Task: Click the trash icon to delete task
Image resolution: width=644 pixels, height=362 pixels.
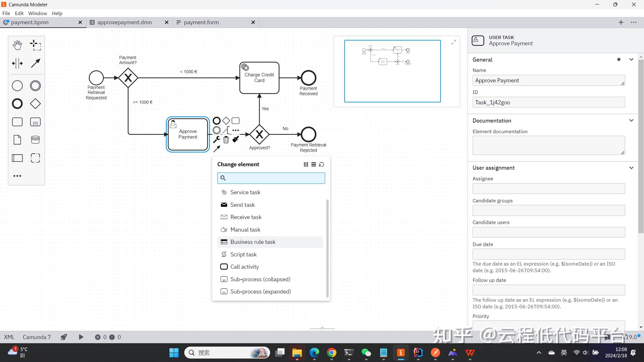Action: tap(226, 140)
